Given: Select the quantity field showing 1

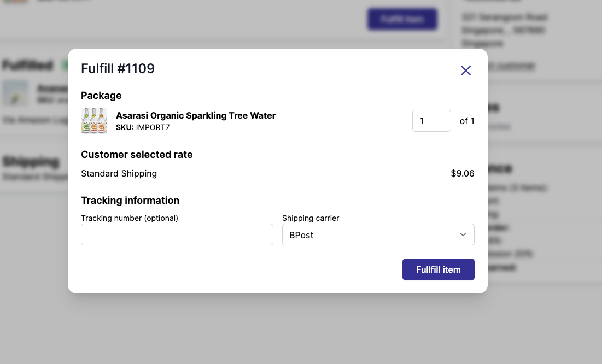Looking at the screenshot, I should (x=431, y=121).
